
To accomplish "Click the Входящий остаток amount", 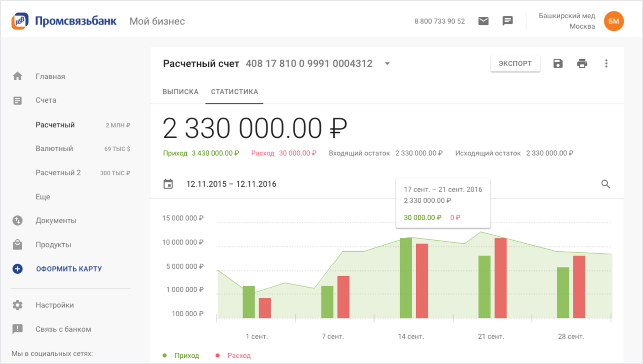I will point(419,153).
